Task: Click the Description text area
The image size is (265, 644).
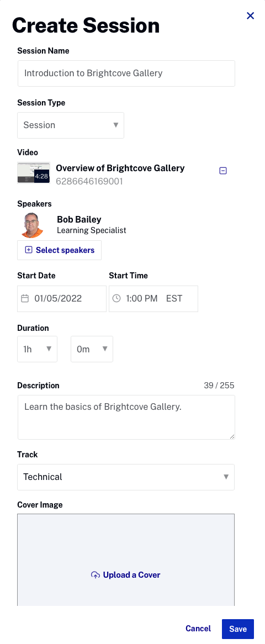Action: (x=126, y=418)
